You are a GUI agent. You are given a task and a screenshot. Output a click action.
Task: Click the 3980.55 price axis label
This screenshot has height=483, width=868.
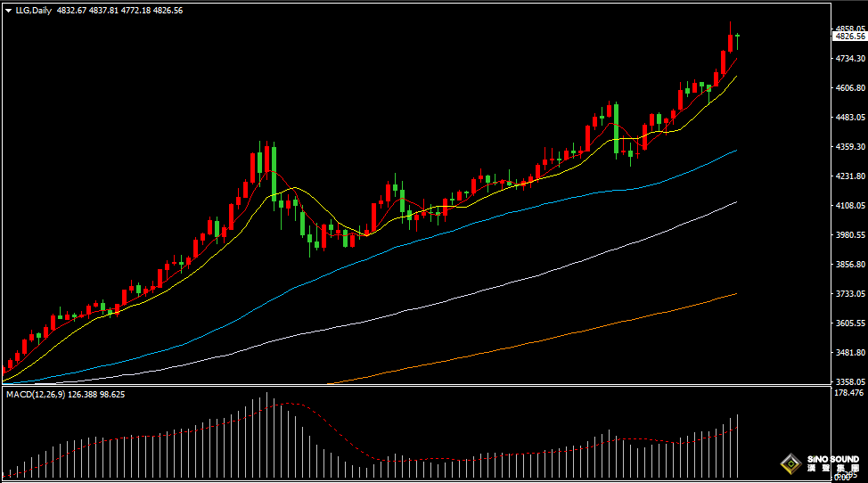pyautogui.click(x=850, y=234)
